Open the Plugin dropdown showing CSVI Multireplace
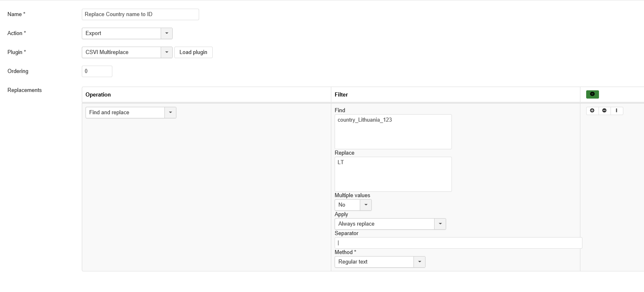The height and width of the screenshot is (292, 644). 127,52
